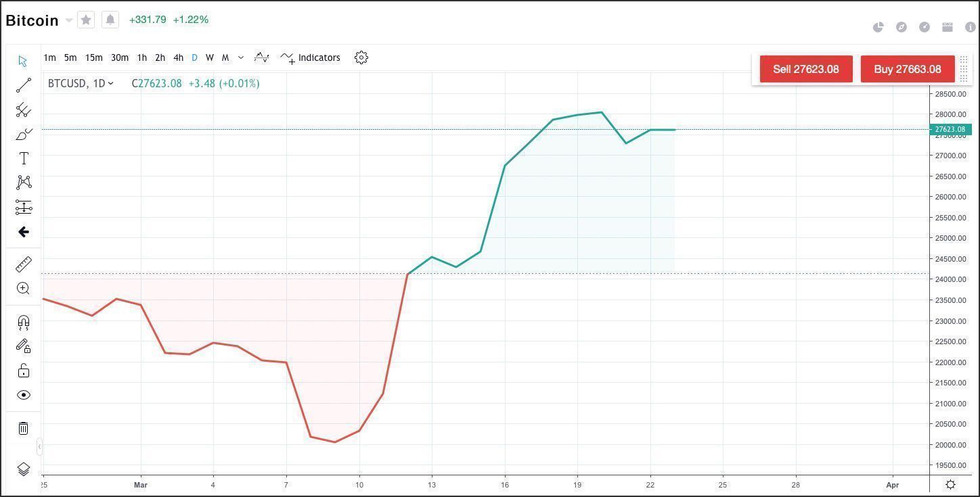Open more time intervals dropdown

[x=241, y=58]
